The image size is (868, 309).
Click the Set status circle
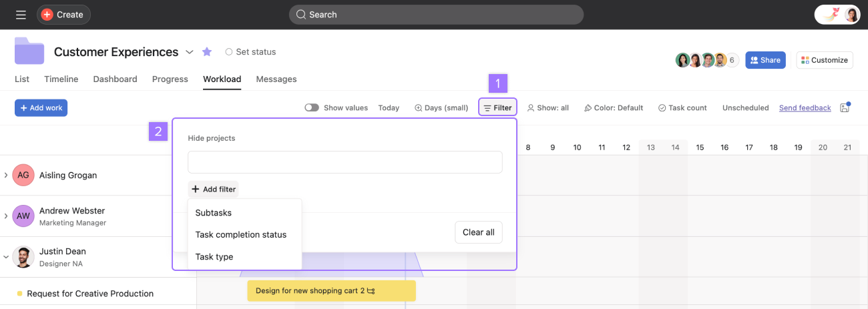[229, 52]
